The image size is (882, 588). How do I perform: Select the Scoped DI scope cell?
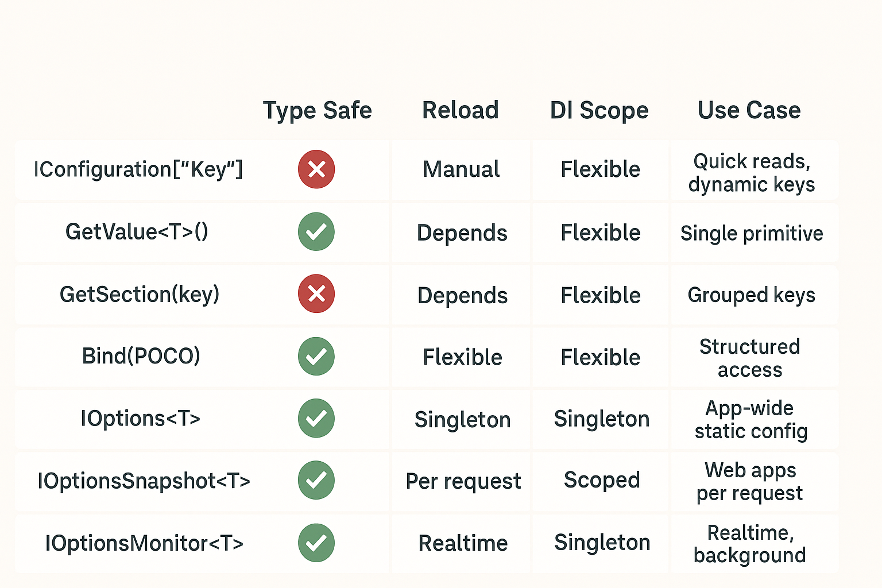602,480
